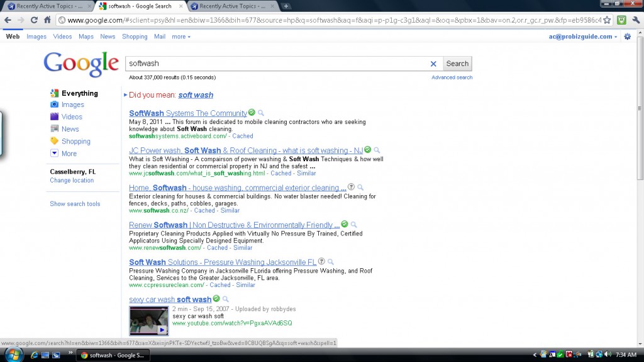The image size is (644, 362).
Task: Open Renew Softwash Non Destructive result
Action: point(234,225)
